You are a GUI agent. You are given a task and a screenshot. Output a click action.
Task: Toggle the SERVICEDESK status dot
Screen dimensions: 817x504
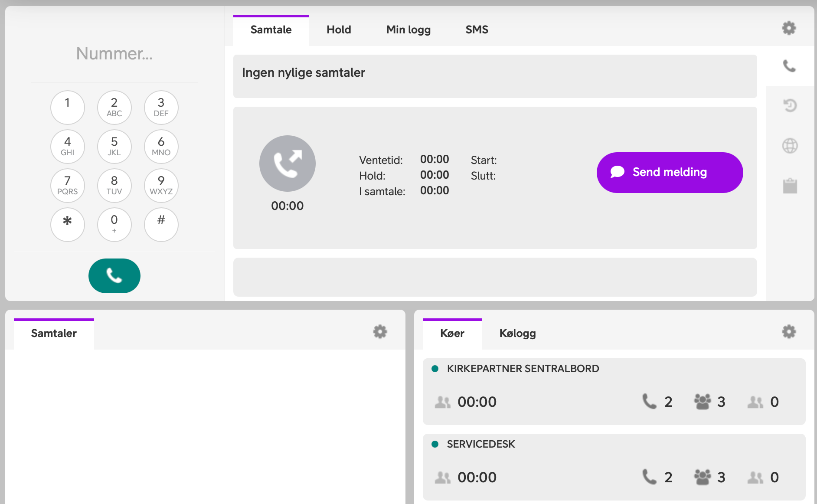click(x=435, y=444)
